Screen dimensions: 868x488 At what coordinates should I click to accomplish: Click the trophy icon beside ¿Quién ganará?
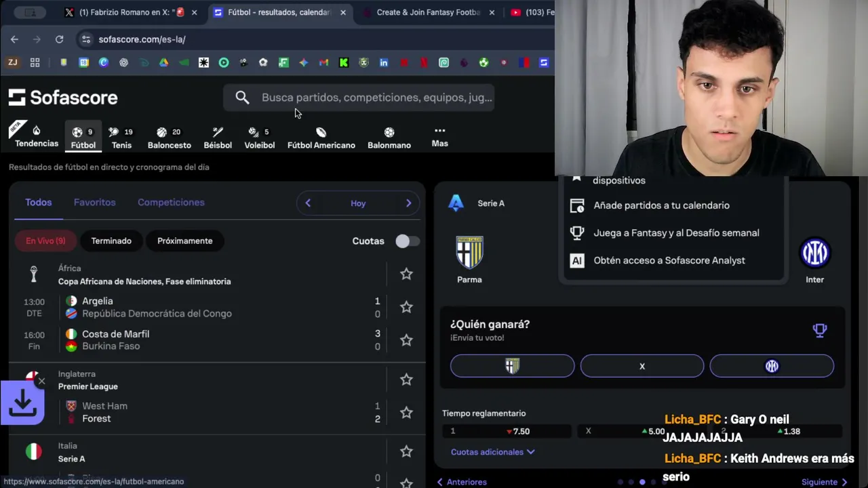[x=820, y=330]
